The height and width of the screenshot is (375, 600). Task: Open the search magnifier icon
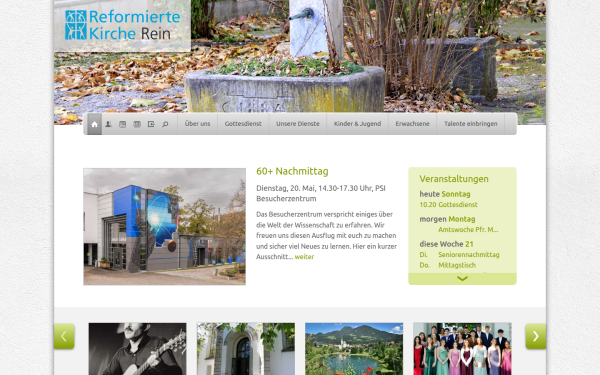165,124
